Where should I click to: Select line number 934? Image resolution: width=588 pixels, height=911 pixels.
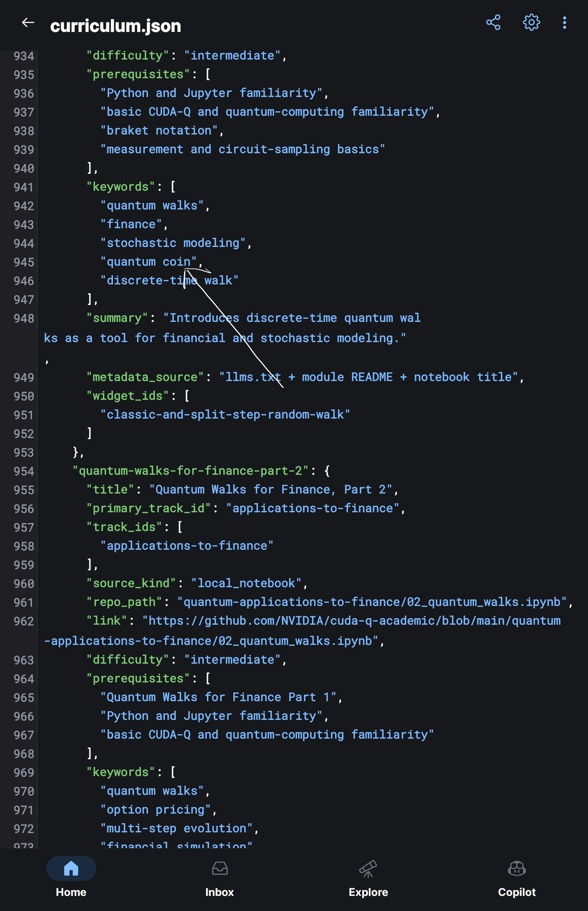click(x=24, y=56)
